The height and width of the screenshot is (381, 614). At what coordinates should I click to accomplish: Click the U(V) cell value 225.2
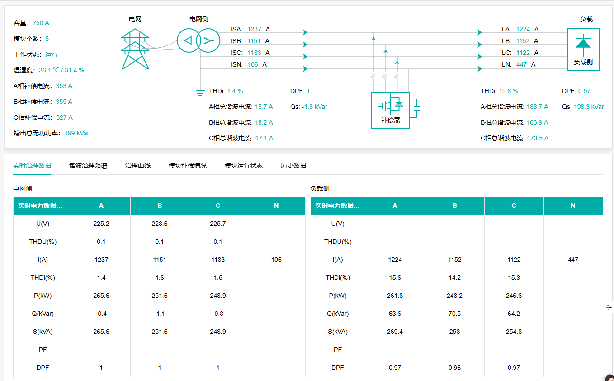101,224
